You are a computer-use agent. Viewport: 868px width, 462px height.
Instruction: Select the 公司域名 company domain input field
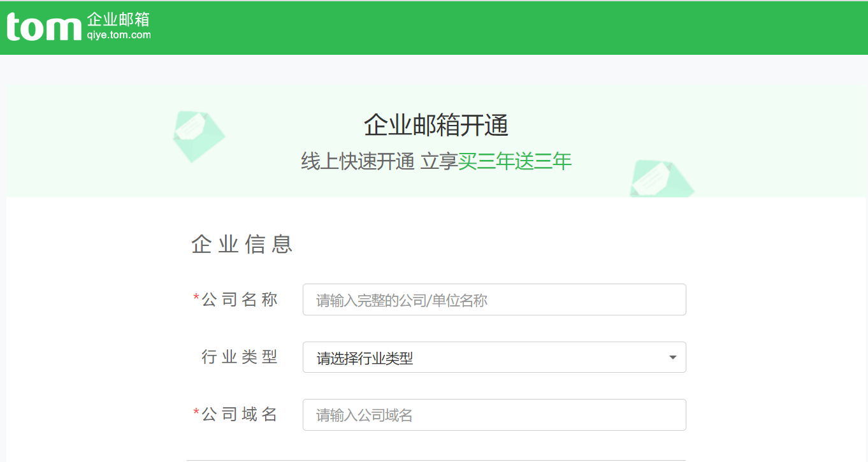pos(494,414)
